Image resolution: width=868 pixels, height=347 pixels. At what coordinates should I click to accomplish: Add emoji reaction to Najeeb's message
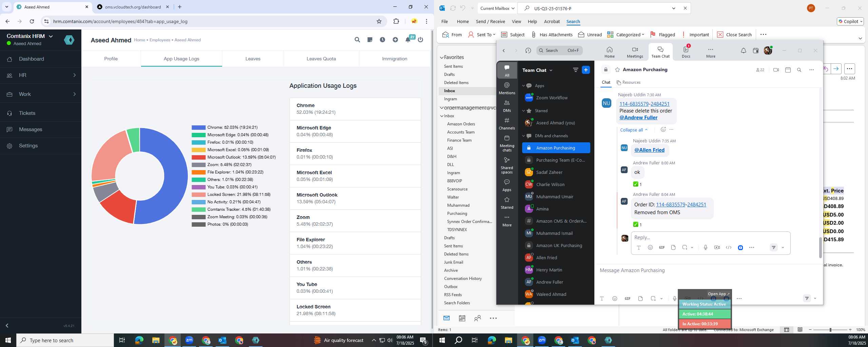663,129
